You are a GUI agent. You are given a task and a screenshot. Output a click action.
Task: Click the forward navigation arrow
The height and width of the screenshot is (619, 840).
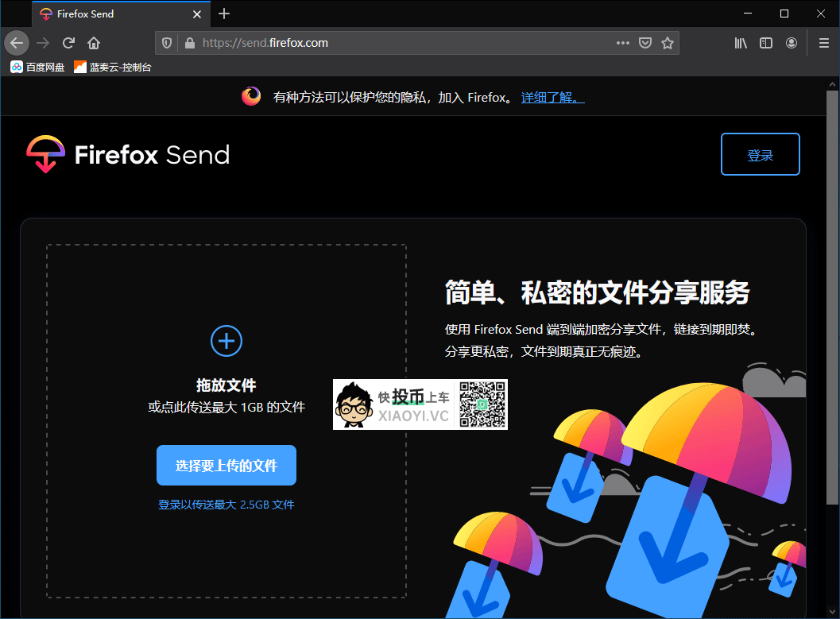tap(43, 43)
